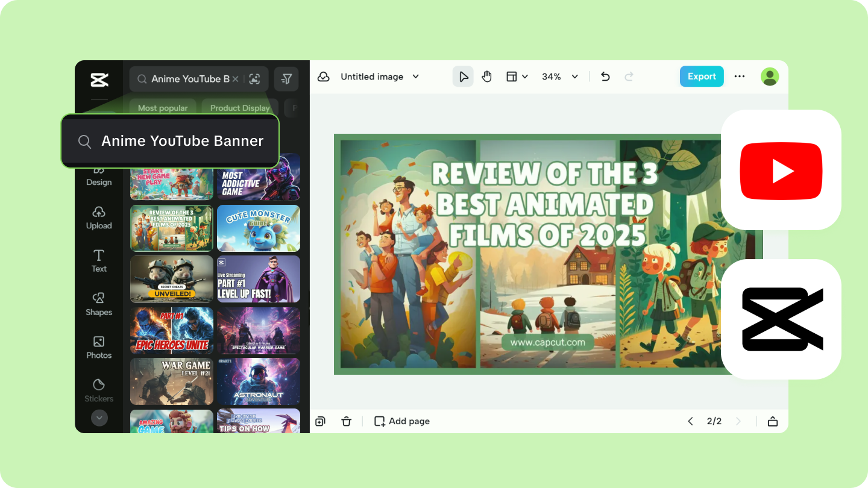Viewport: 868px width, 488px height.
Task: Redo the last action
Action: click(629, 77)
